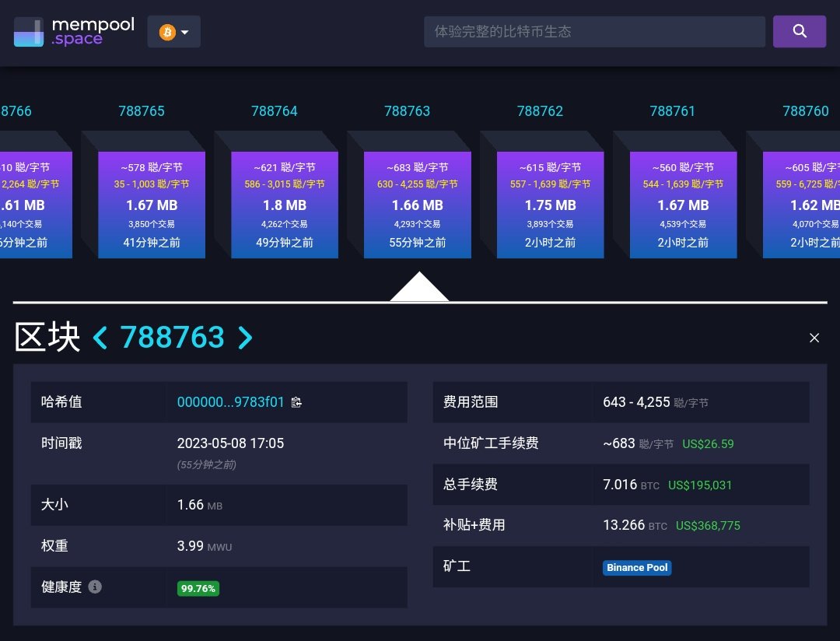Screen dimensions: 840x641
Task: Click the search input field
Action: 594,31
